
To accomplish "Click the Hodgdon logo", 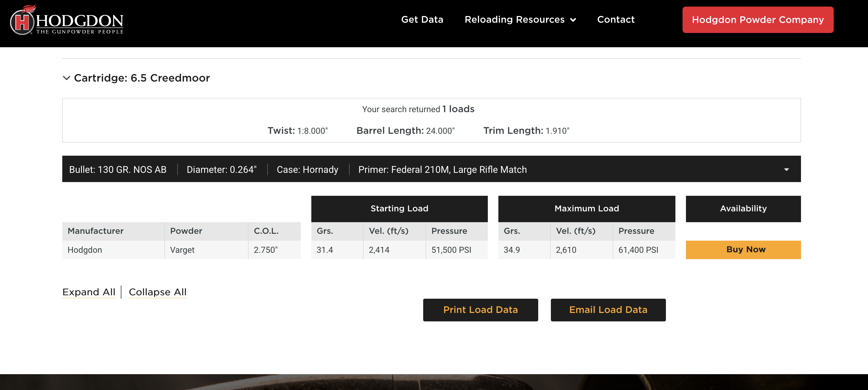I will [x=67, y=20].
